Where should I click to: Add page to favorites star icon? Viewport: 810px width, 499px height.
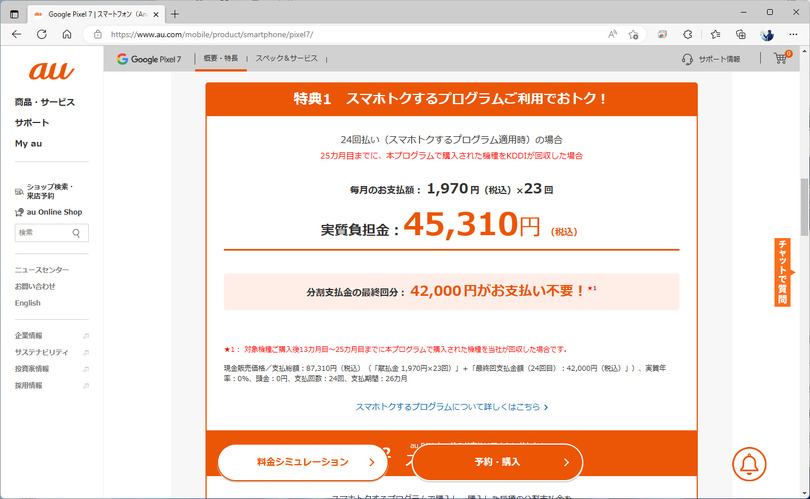coord(633,35)
